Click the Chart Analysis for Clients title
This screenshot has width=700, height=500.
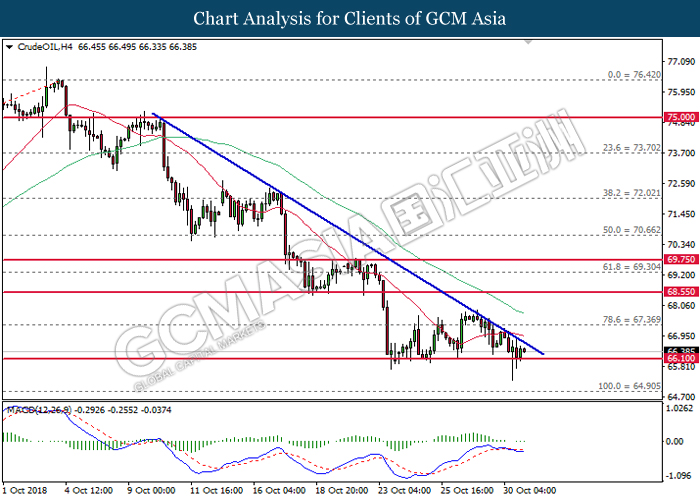click(x=350, y=18)
